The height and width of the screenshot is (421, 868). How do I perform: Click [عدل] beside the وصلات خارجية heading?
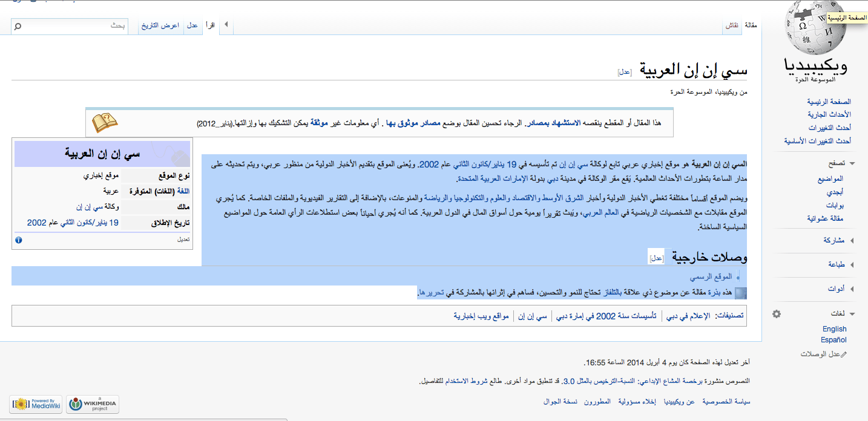point(657,258)
